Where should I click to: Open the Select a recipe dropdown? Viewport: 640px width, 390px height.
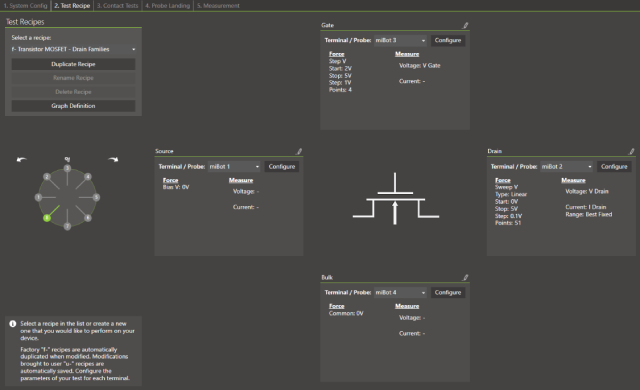(73, 49)
